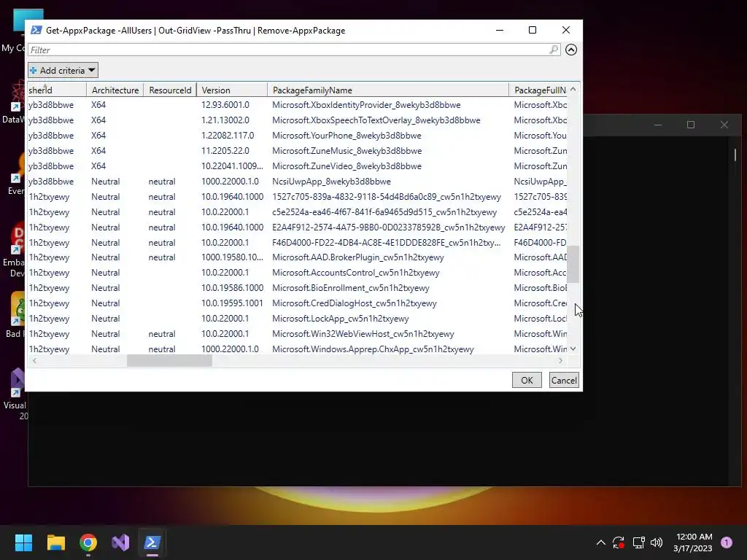Maximize the Out-GridView window
This screenshot has width=747, height=560.
point(533,30)
